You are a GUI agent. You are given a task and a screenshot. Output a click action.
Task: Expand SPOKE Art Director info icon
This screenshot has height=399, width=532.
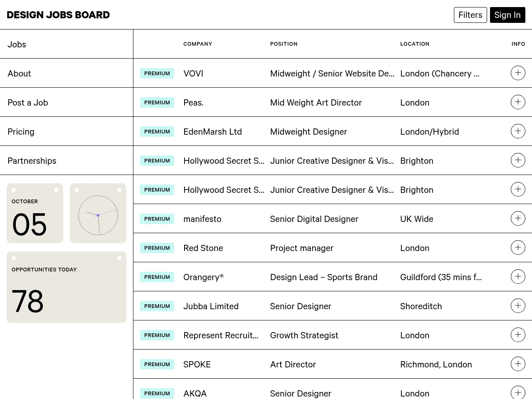(x=518, y=364)
